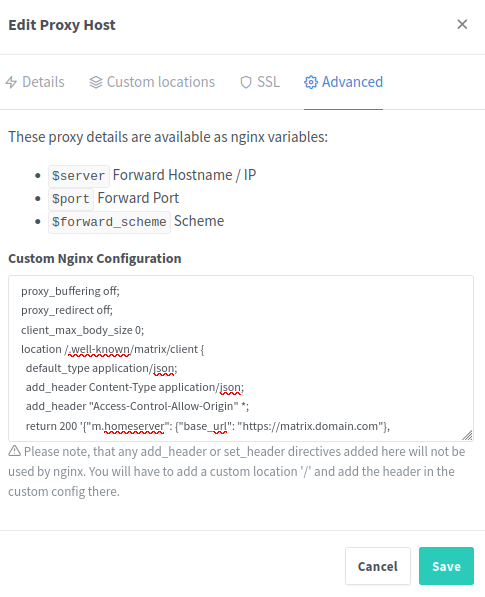The height and width of the screenshot is (597, 485).
Task: Open the Custom locations tab
Action: tap(152, 82)
